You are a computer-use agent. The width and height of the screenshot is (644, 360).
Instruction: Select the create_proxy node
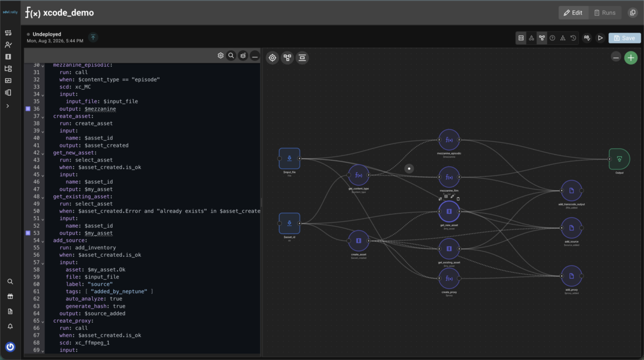(x=449, y=278)
